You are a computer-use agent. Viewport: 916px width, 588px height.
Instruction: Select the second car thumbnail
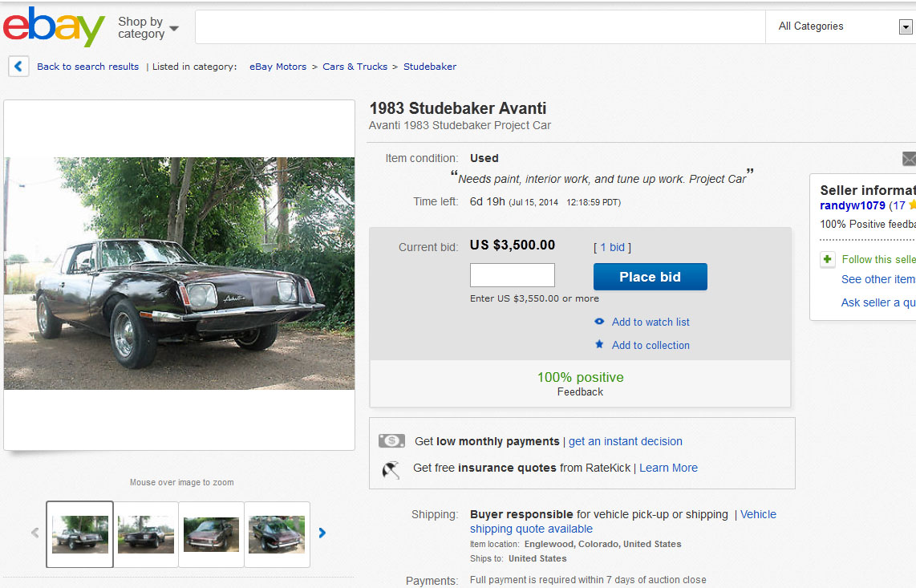(146, 534)
